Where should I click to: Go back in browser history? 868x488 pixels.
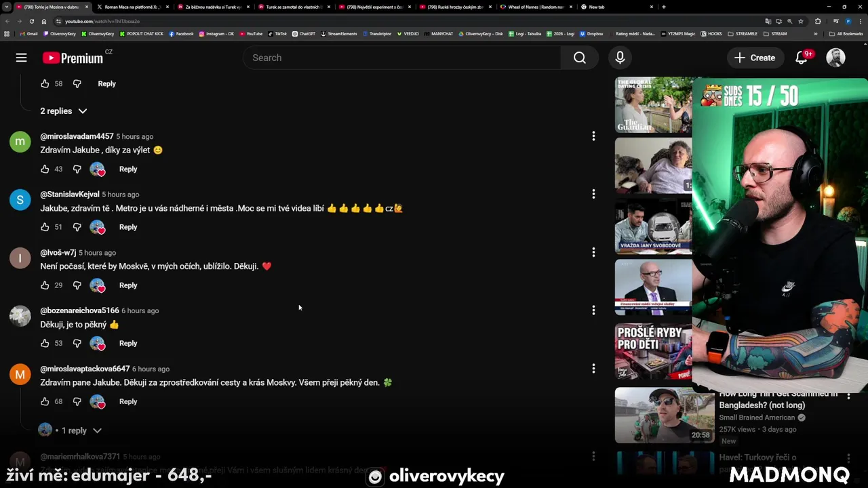7,21
